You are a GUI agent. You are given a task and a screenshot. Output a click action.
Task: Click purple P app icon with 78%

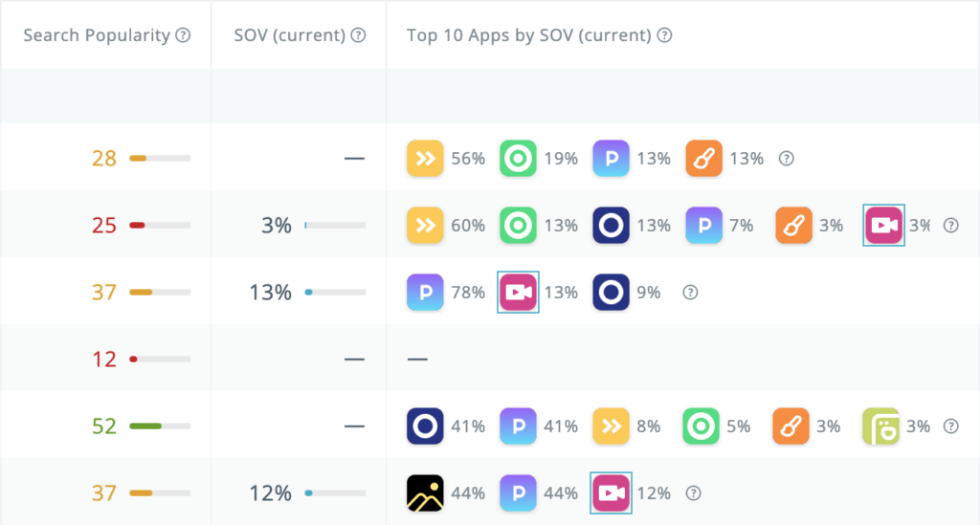425,293
